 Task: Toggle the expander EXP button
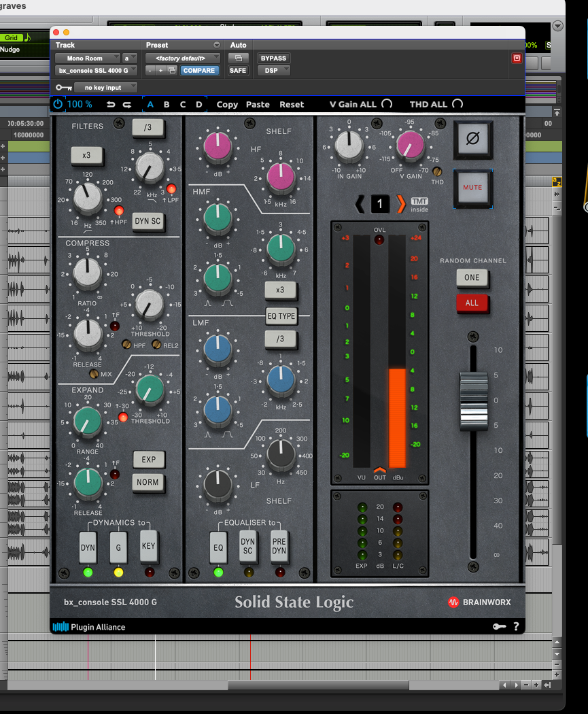(148, 460)
